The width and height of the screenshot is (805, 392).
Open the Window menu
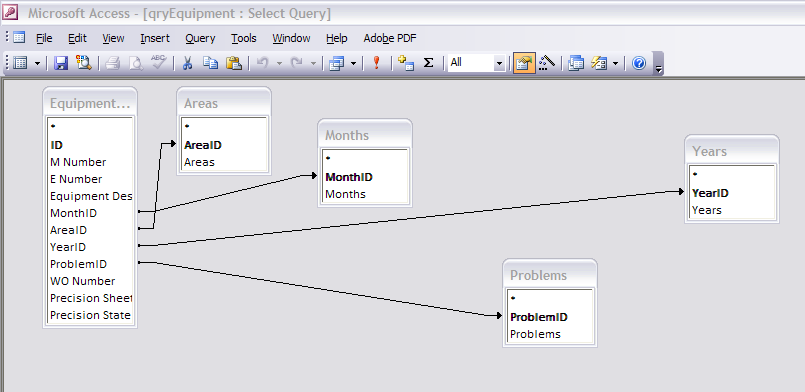click(x=291, y=38)
